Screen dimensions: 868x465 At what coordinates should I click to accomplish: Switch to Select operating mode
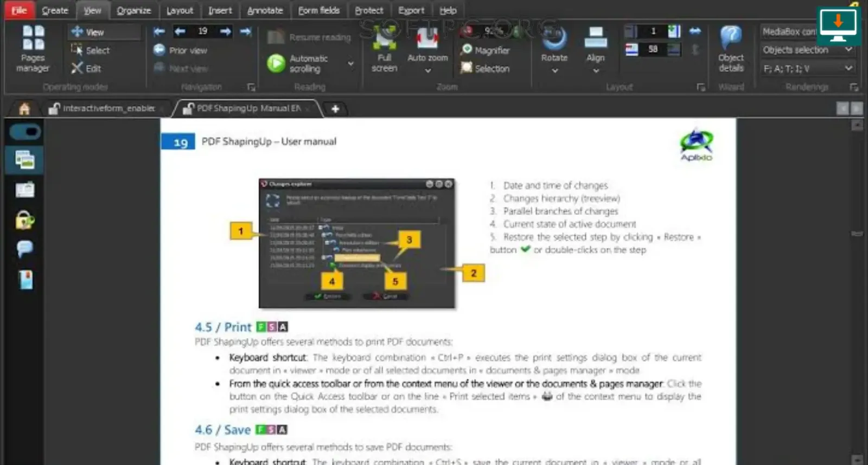91,50
